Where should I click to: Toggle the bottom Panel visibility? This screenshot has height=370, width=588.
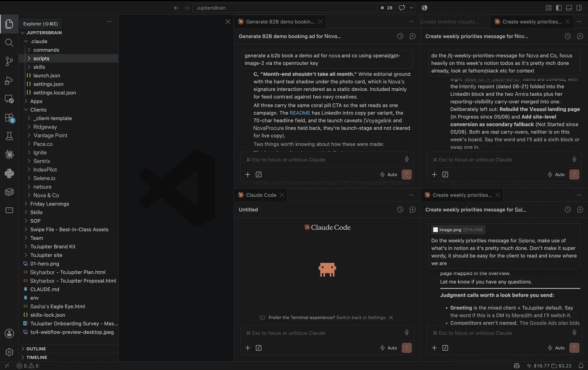(x=569, y=8)
